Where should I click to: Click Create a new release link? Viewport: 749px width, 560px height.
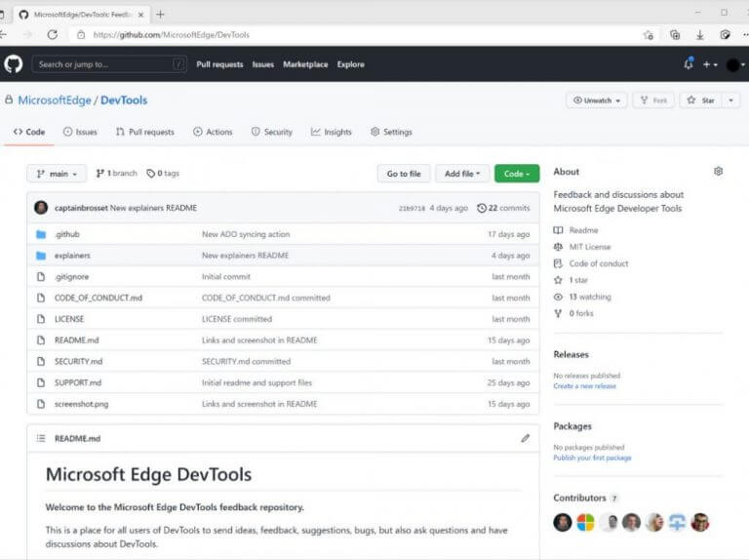coord(585,386)
